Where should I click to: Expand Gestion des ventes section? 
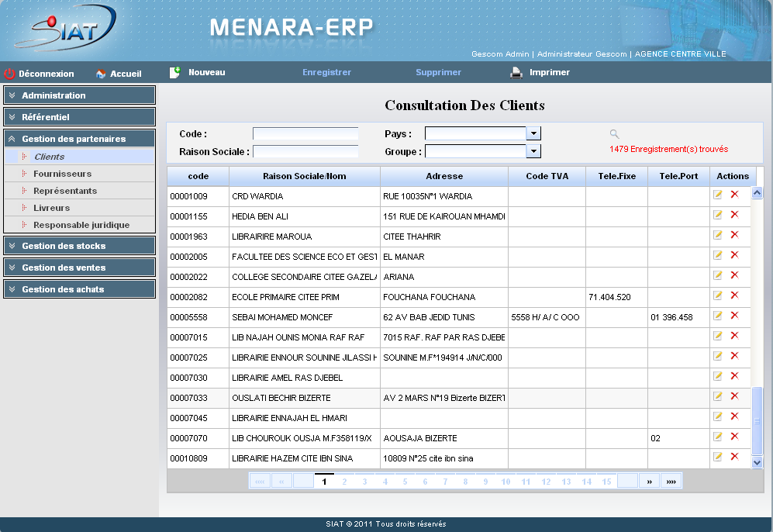coord(79,268)
